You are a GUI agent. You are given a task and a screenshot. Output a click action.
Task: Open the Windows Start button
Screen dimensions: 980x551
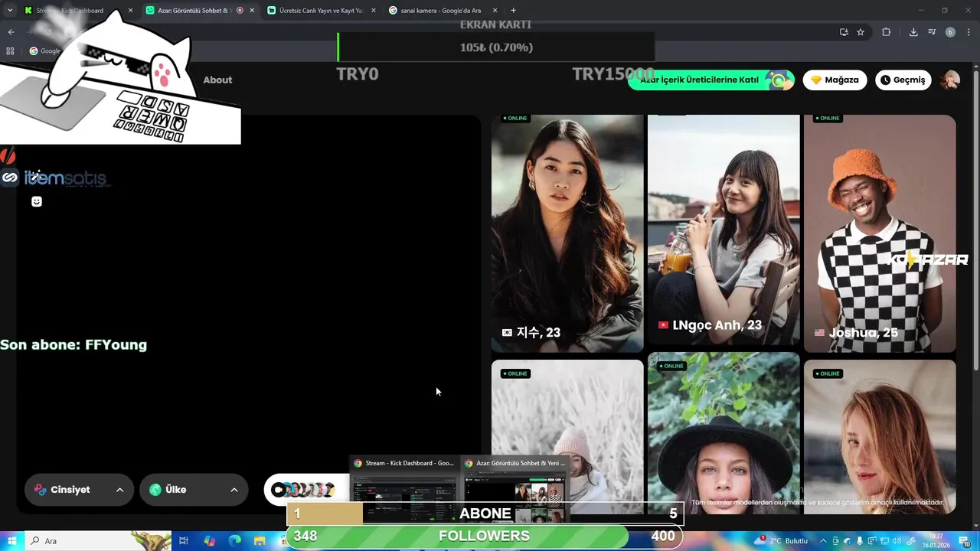point(11,541)
